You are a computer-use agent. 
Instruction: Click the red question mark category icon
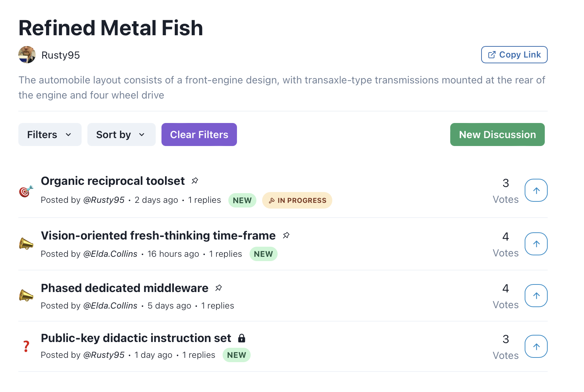click(26, 346)
